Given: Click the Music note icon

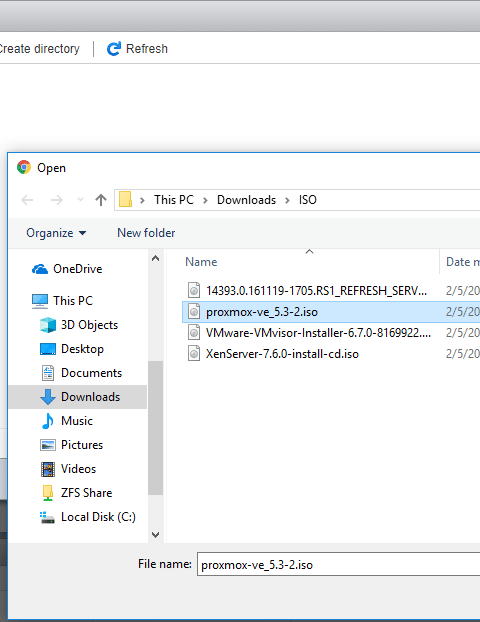Looking at the screenshot, I should [48, 421].
